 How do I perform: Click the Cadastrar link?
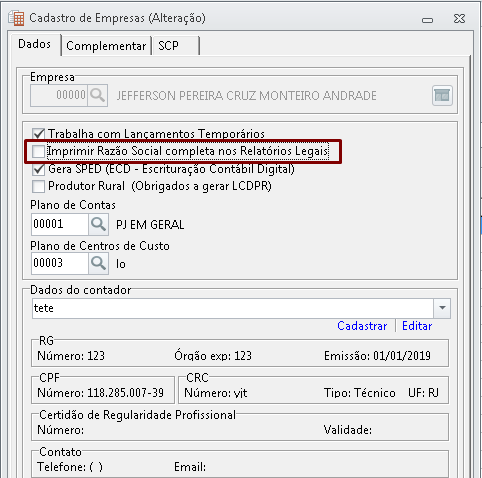[362, 326]
